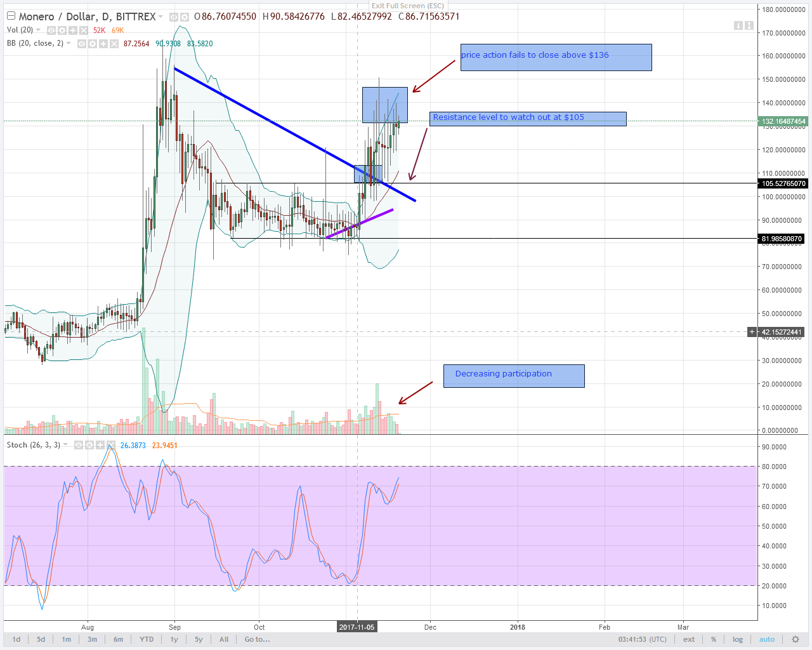Viewport: 812px width, 650px height.
Task: Remove the Vol (20) indicator with X icon
Action: click(84, 30)
